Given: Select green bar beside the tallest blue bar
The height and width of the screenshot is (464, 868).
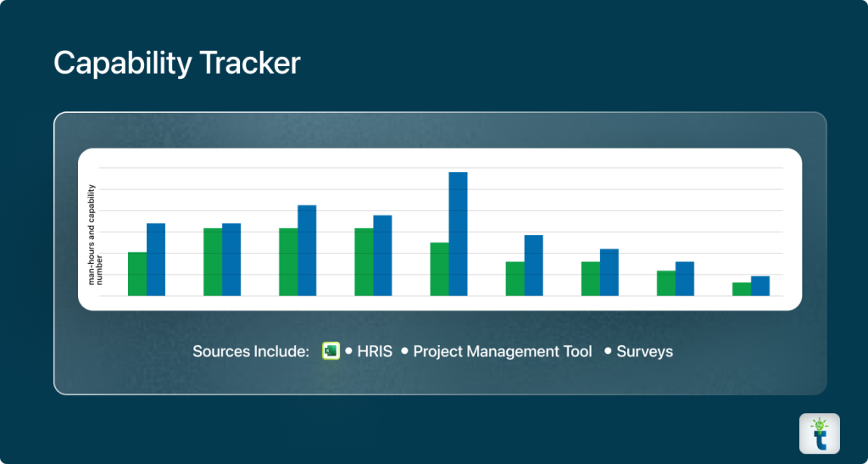Looking at the screenshot, I should click(439, 269).
